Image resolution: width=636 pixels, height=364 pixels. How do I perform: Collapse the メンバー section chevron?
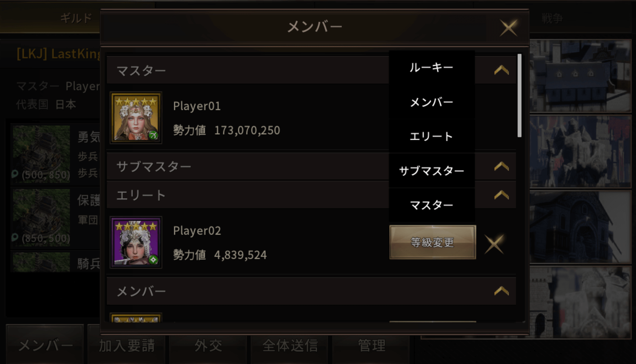(501, 291)
